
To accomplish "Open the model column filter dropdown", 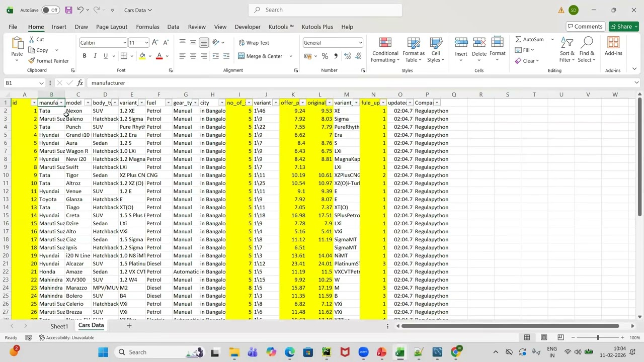I will [88, 103].
